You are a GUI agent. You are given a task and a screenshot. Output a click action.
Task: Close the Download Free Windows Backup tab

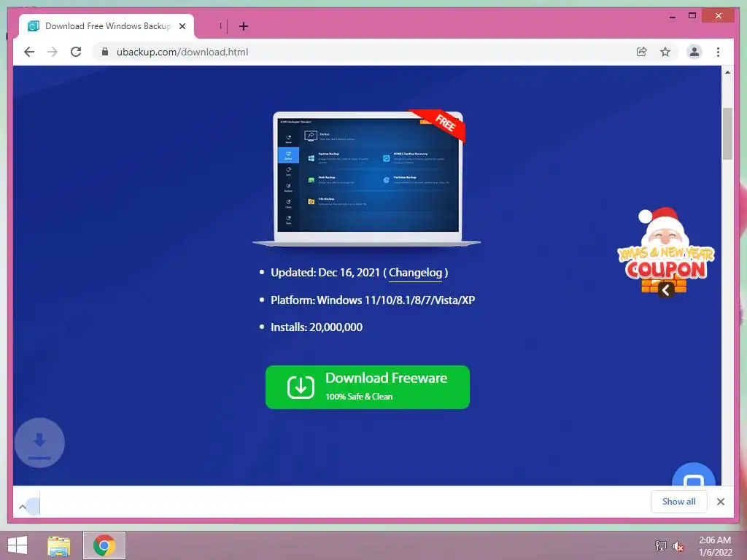coord(182,26)
